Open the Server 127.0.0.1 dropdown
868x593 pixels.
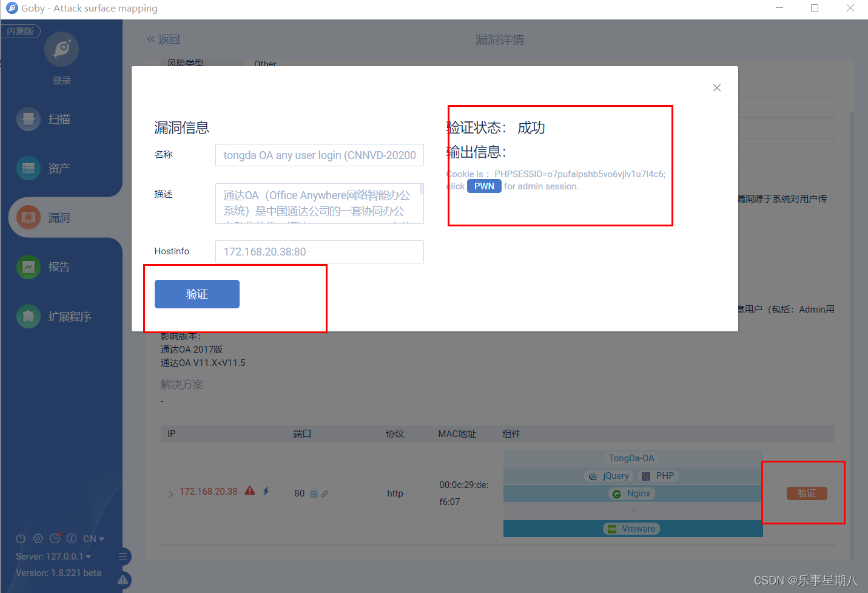pyautogui.click(x=54, y=557)
